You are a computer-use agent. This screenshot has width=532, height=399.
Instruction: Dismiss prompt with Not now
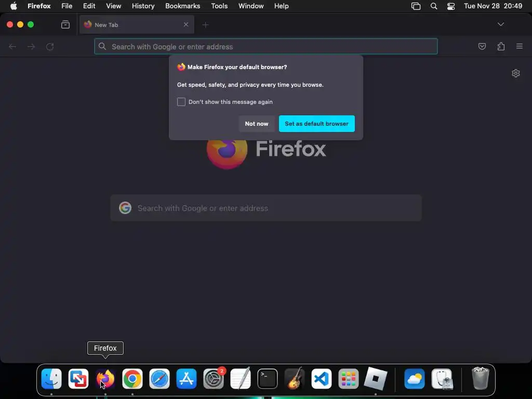tap(257, 124)
